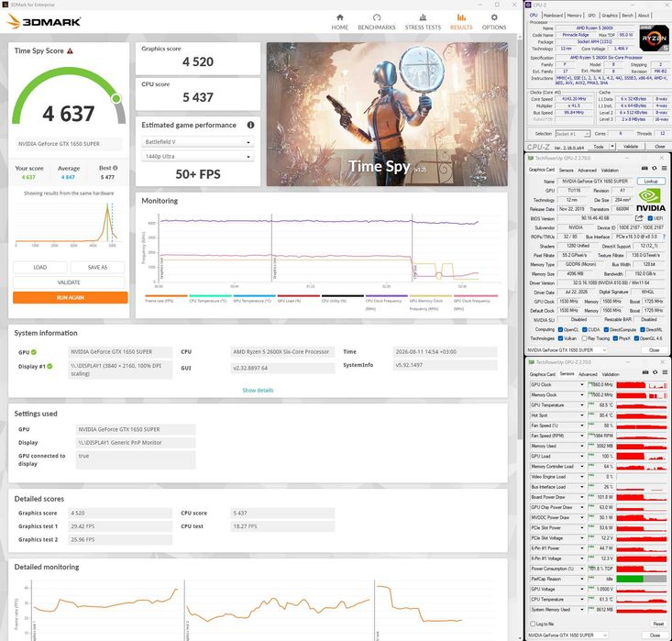The height and width of the screenshot is (641, 672).
Task: Take a screenshot in the GPU-Z Graphics Card window
Action: click(644, 168)
